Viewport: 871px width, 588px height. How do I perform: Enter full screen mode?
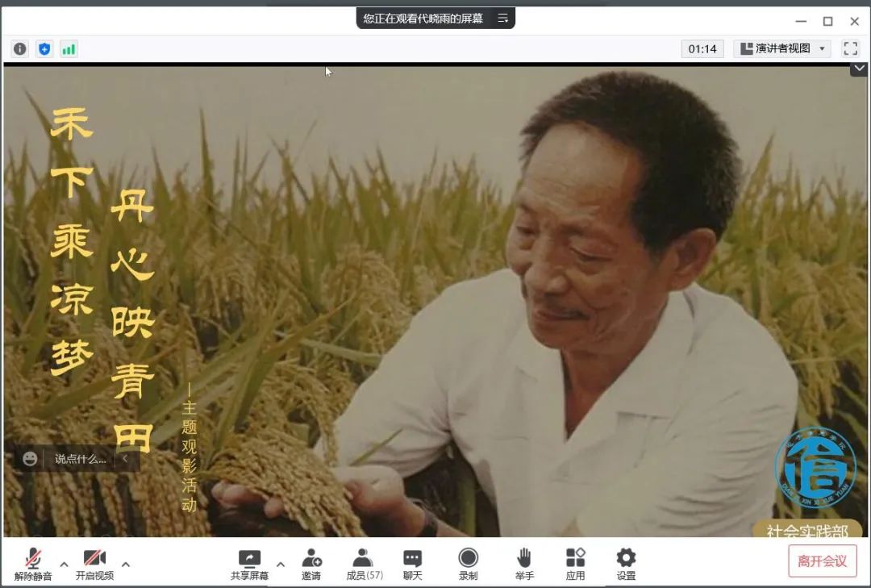coord(851,48)
